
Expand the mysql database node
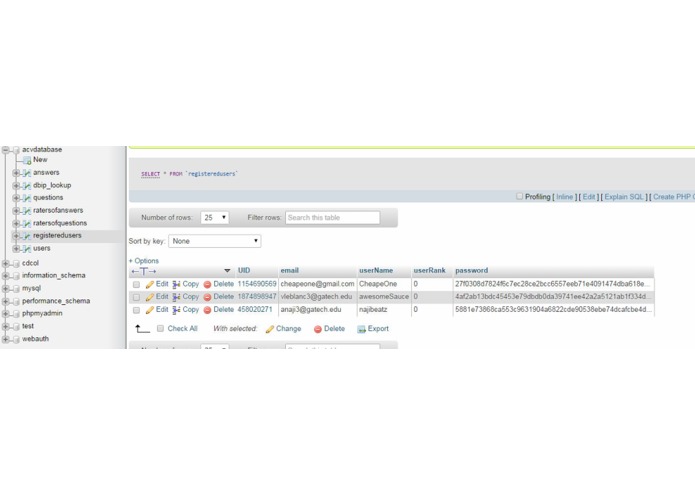6,289
